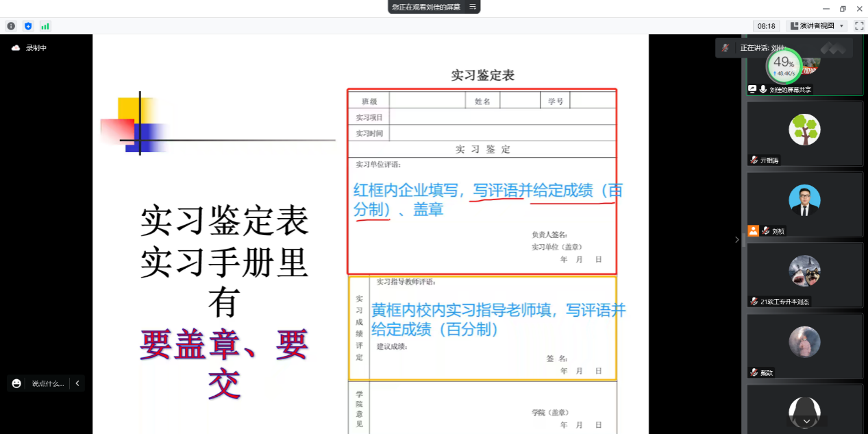Click the 正在讲话 speaking indicator bar
The width and height of the screenshot is (868, 434).
(762, 48)
